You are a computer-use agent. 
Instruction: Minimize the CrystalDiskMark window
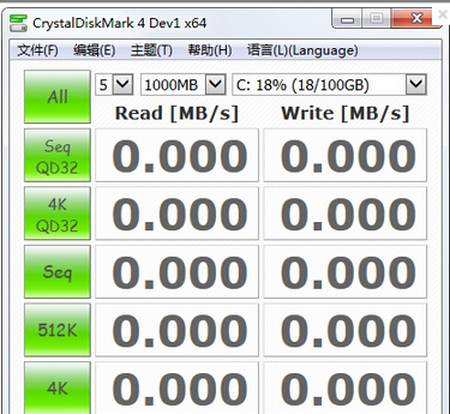click(x=347, y=19)
